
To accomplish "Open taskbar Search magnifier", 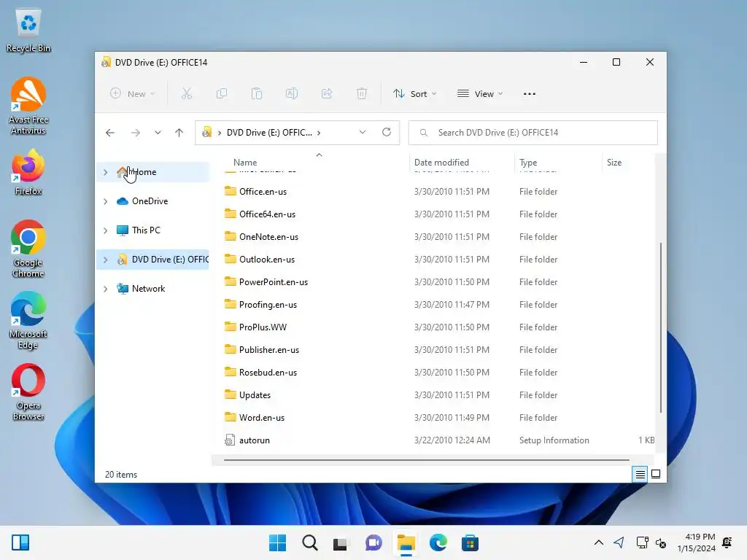I will pyautogui.click(x=309, y=542).
